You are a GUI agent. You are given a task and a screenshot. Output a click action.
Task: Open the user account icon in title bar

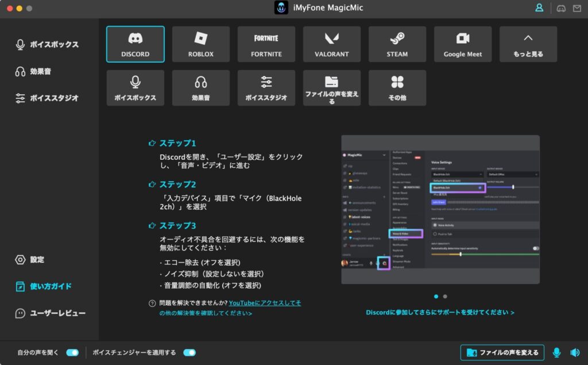click(x=539, y=8)
